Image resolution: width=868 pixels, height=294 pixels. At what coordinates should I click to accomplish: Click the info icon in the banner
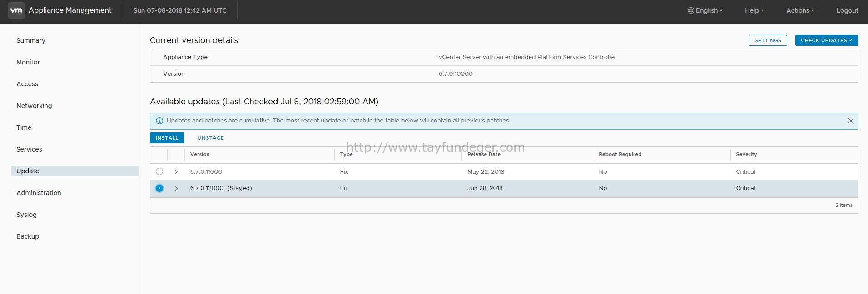point(159,121)
